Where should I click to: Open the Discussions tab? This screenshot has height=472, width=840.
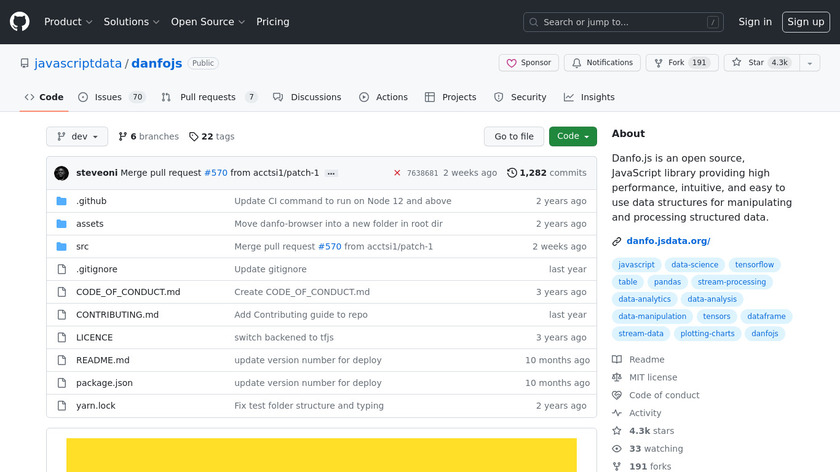point(307,97)
